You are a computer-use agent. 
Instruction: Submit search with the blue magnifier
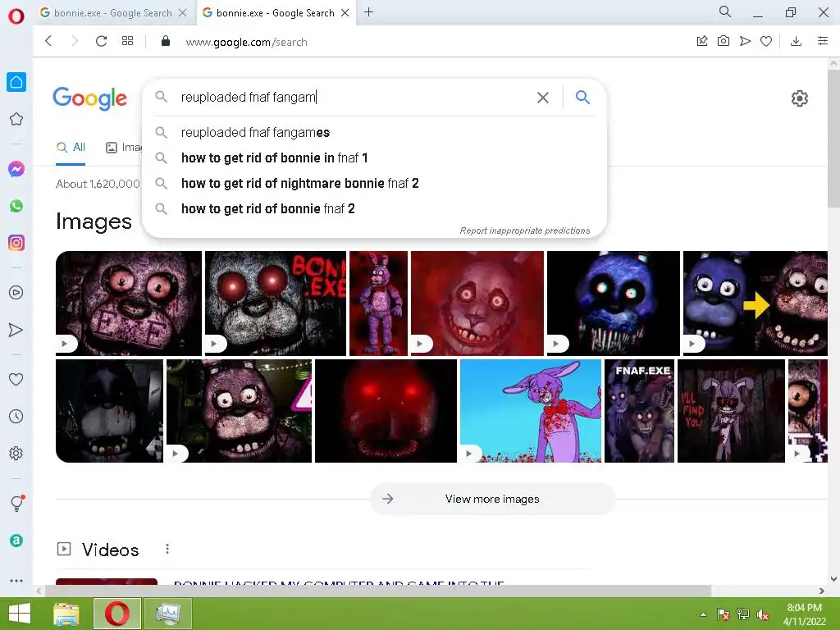tap(582, 97)
